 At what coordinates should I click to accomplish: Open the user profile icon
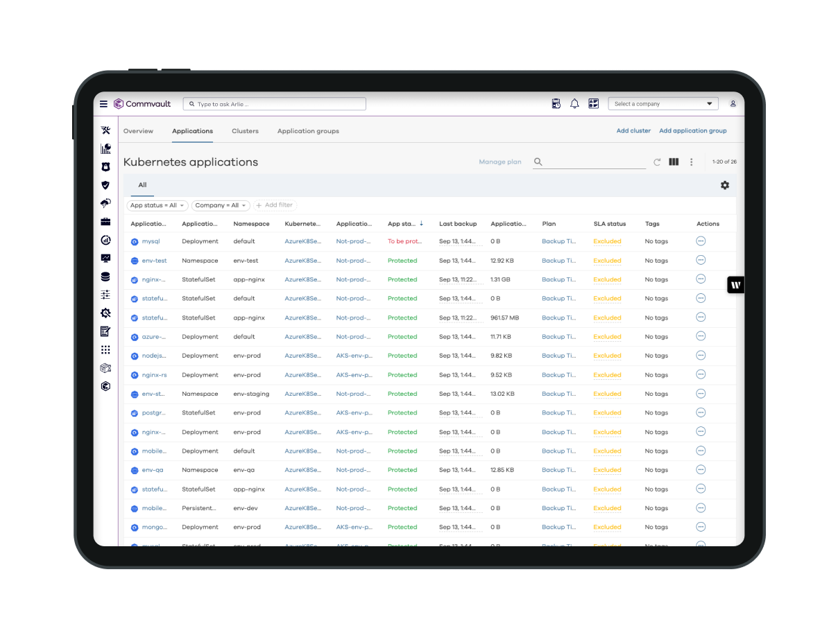point(733,104)
